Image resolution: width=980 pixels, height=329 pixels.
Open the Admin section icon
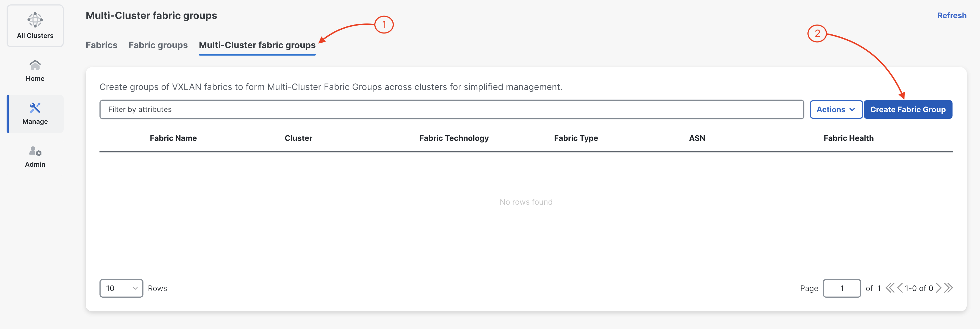pyautogui.click(x=35, y=151)
